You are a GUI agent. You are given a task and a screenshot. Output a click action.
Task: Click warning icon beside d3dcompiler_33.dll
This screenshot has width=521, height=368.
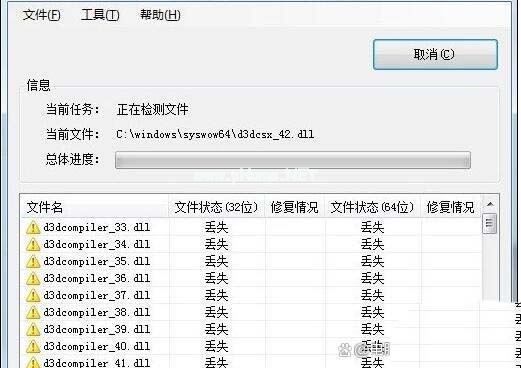click(33, 228)
